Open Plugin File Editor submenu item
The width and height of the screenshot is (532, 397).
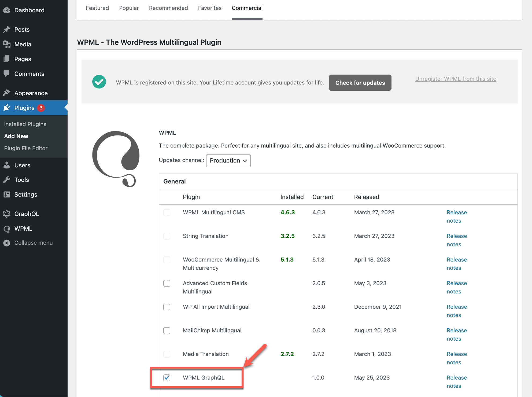click(x=26, y=148)
